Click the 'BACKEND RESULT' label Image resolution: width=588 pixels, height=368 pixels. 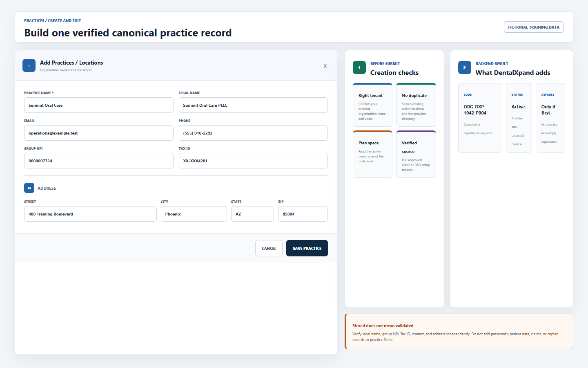pyautogui.click(x=492, y=63)
